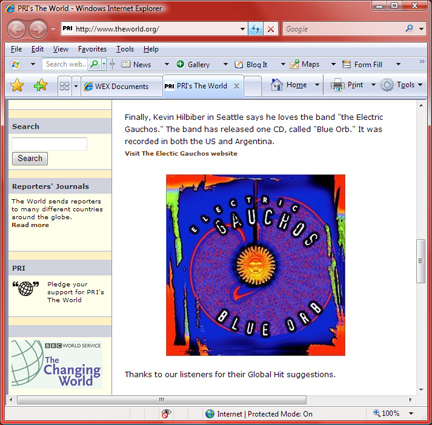Viewport: 432px width, 425px height.
Task: Go forward with the Forward arrow button
Action: (x=38, y=29)
